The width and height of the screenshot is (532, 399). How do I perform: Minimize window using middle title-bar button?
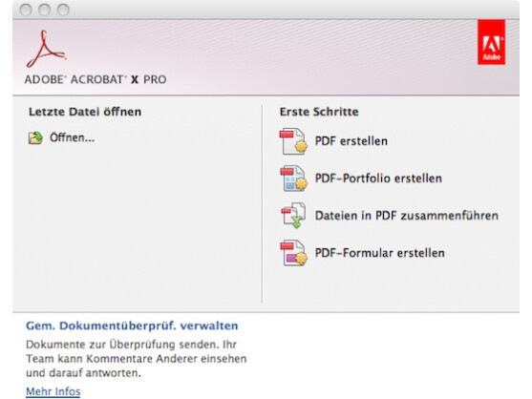[45, 10]
